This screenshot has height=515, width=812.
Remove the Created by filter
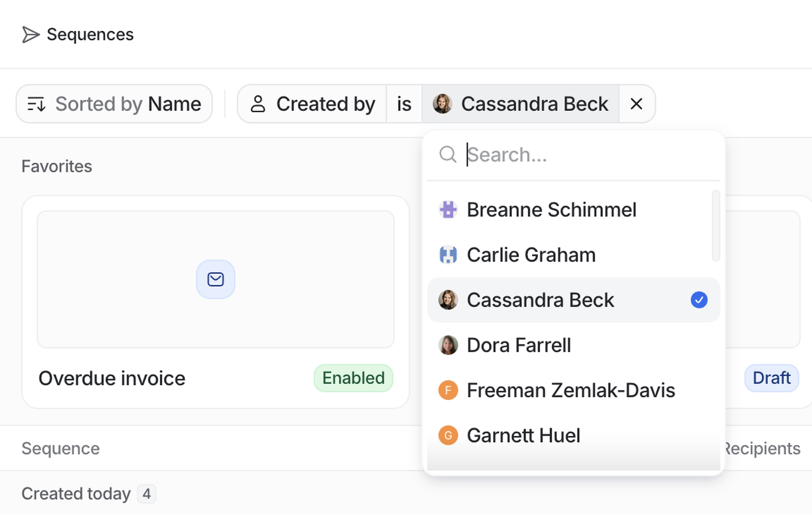[636, 104]
